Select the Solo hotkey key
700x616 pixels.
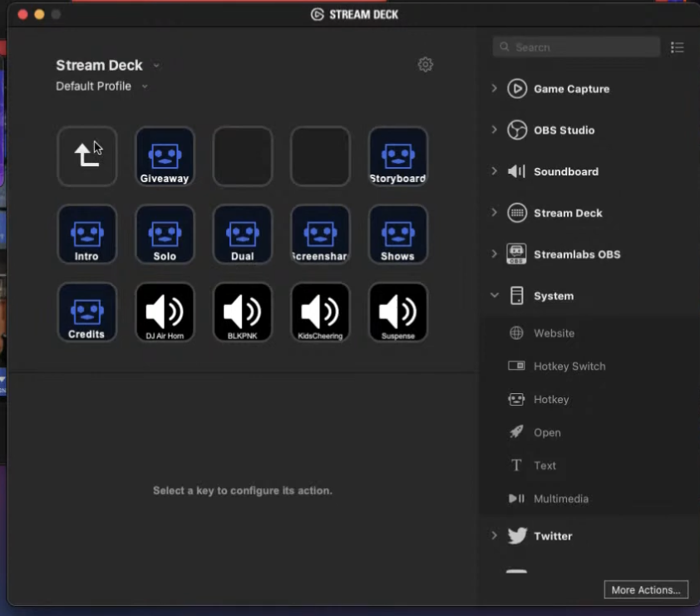point(165,234)
